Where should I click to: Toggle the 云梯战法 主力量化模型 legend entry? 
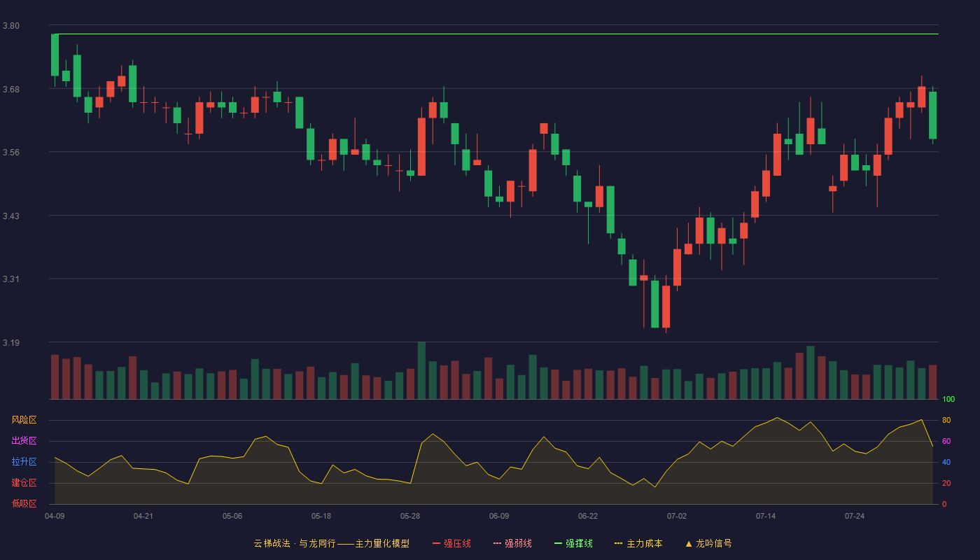[x=331, y=543]
